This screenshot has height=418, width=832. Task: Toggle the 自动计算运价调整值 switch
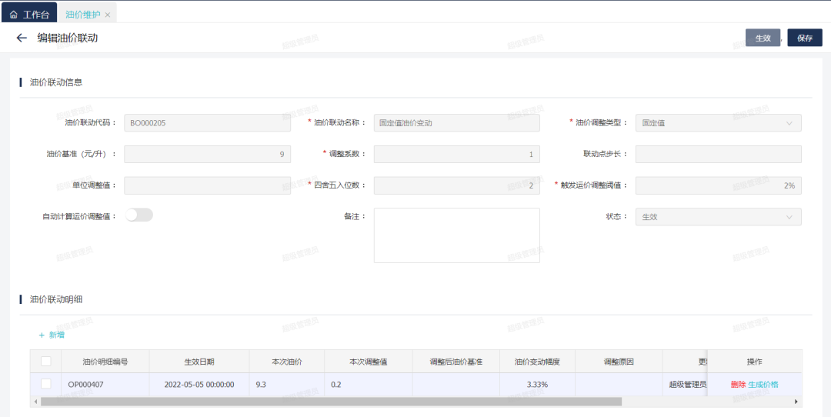[x=139, y=215]
